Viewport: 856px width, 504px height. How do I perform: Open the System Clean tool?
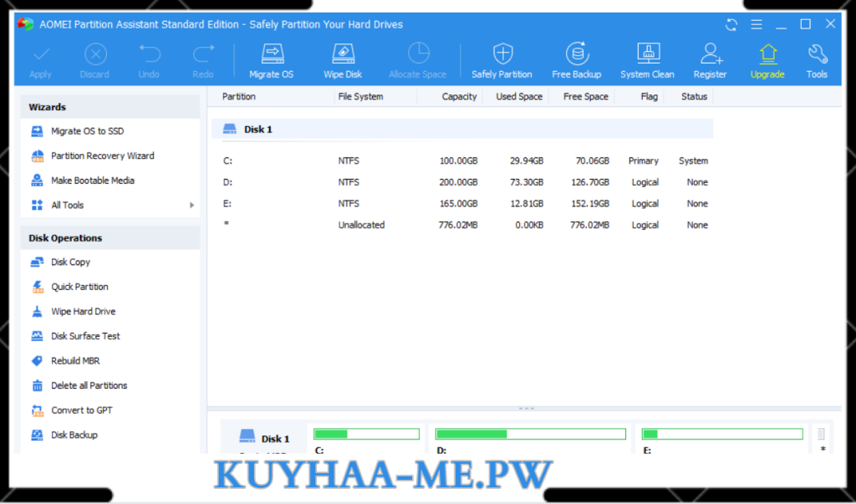(x=648, y=61)
